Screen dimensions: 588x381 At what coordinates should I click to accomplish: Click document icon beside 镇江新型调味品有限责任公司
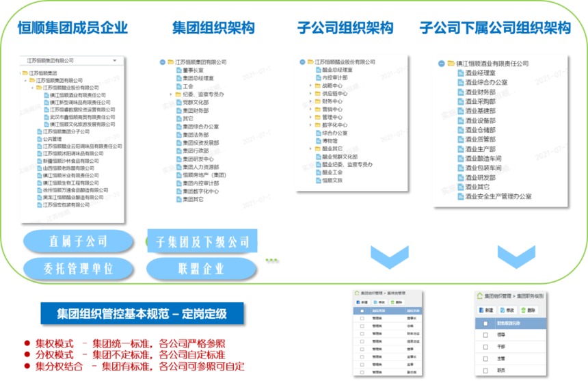pyautogui.click(x=46, y=103)
